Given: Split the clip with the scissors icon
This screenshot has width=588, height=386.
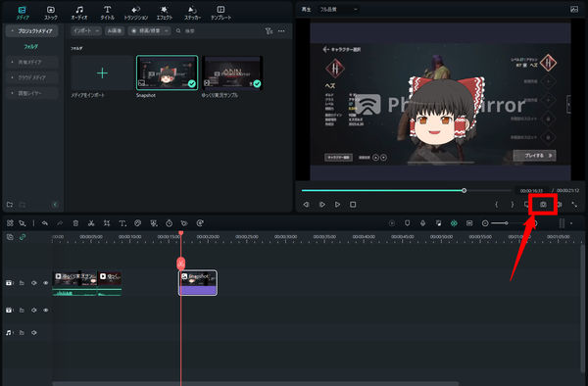Looking at the screenshot, I should click(91, 223).
